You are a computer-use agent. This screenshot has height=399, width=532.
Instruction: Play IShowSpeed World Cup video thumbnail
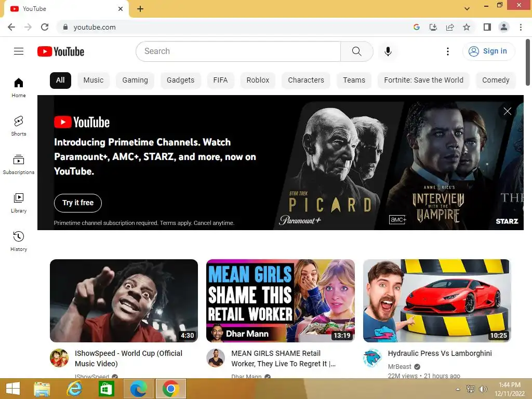click(124, 301)
